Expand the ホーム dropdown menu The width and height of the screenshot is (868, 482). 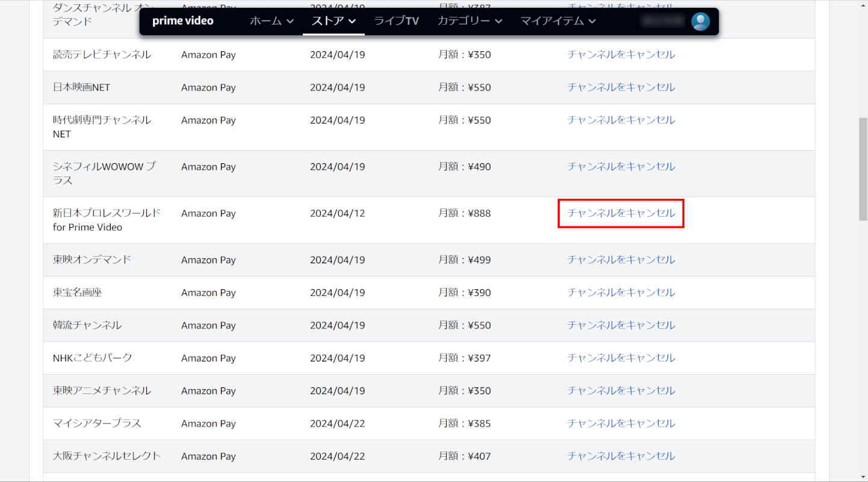(271, 21)
